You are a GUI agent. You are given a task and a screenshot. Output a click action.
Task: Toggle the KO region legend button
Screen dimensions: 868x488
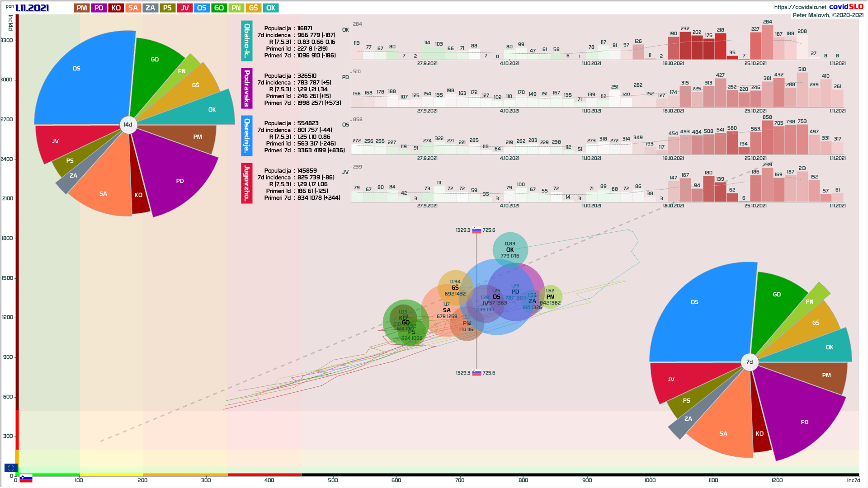click(116, 8)
